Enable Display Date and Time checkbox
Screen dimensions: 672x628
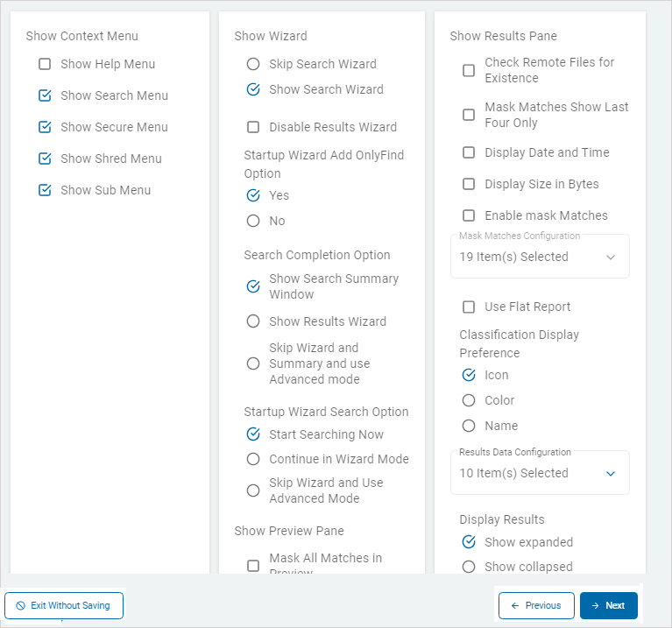pyautogui.click(x=469, y=152)
